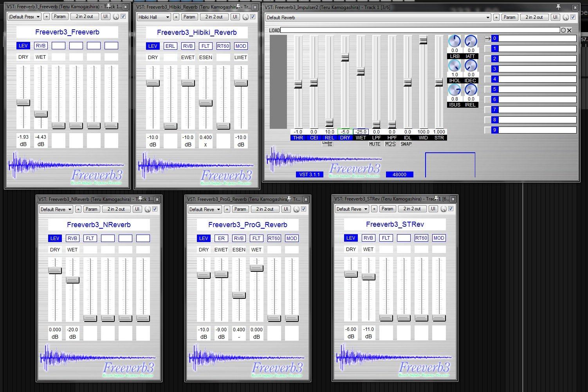Screen dimensions: 588x392
Task: Switch to the FLT tab in NReverb
Action: click(90, 238)
